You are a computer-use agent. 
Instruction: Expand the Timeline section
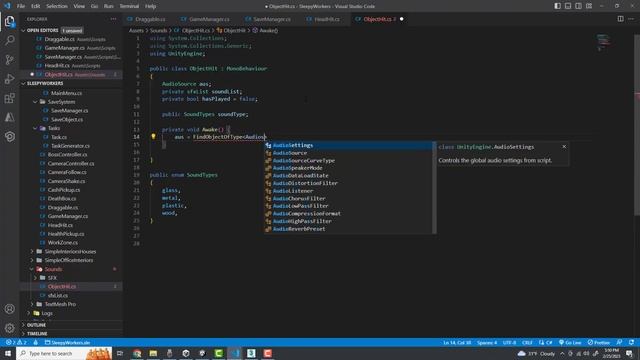tap(24, 333)
